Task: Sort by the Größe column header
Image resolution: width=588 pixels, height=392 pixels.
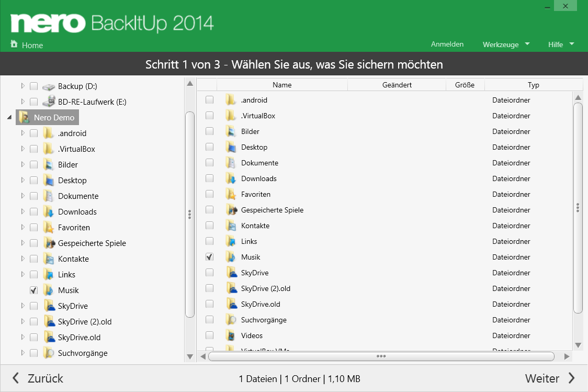Action: pyautogui.click(x=465, y=85)
